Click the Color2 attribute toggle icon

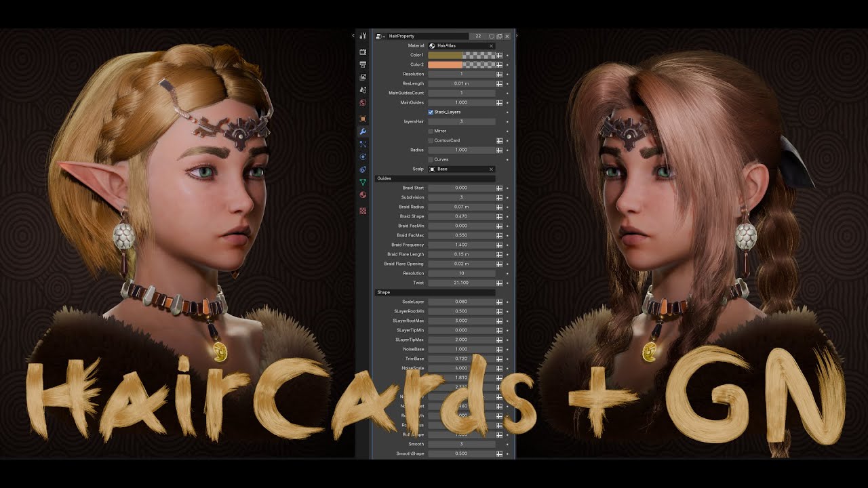click(x=499, y=64)
